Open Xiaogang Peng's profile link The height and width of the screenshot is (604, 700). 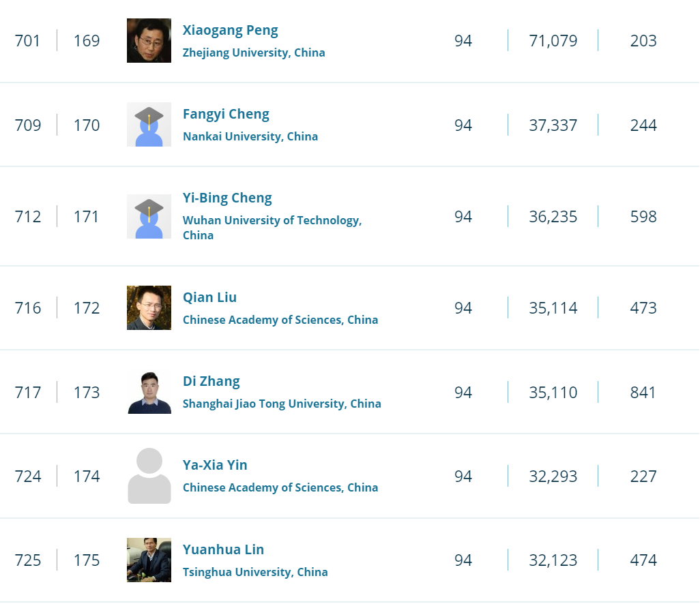[230, 31]
